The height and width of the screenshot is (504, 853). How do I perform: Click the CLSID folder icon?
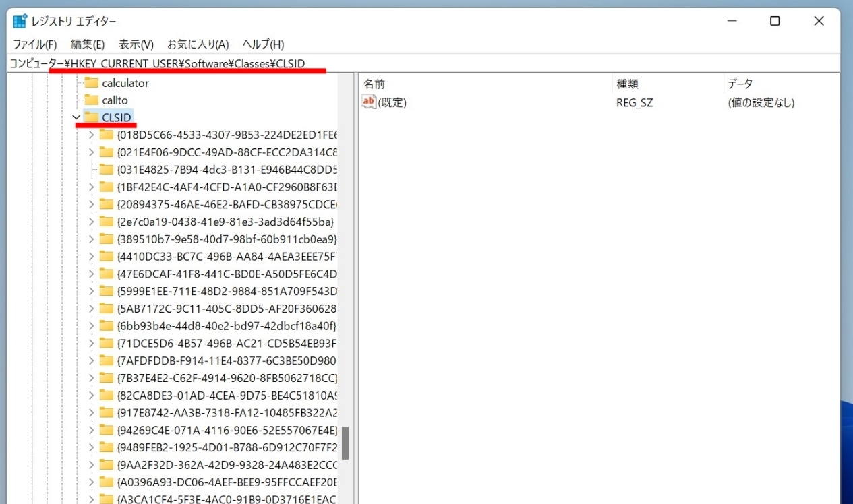point(91,117)
